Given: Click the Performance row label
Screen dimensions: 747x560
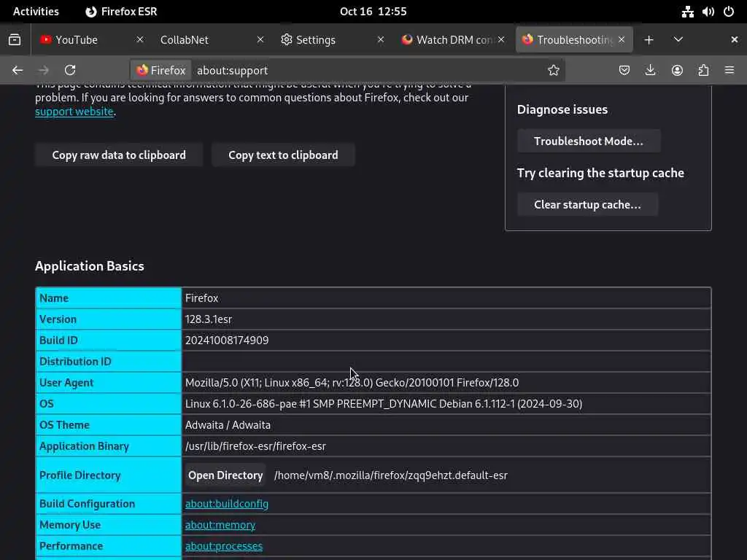Looking at the screenshot, I should click(x=71, y=546).
